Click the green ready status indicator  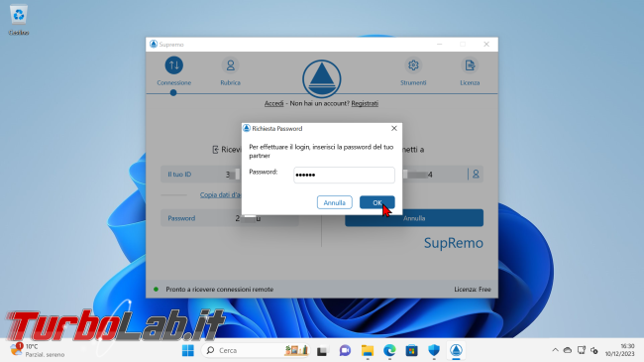(157, 290)
